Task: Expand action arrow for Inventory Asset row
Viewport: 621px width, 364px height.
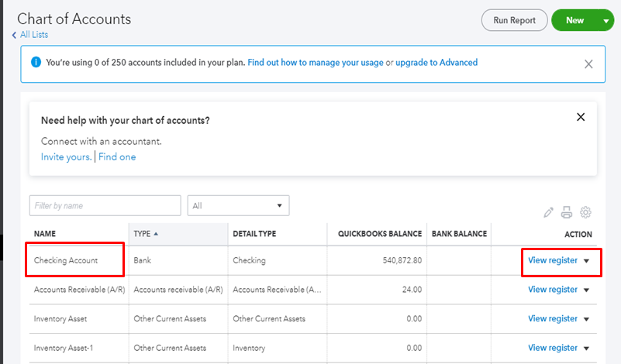Action: pos(587,319)
